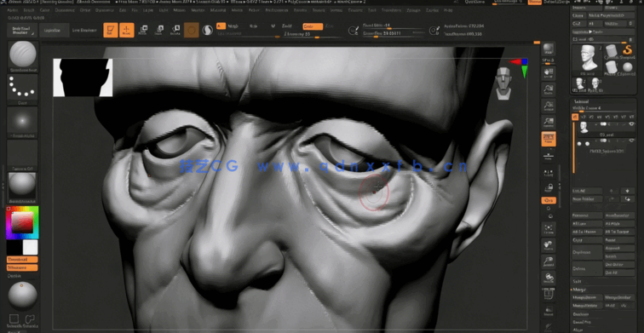Open the Transform menu
644x333 pixels.
[x=390, y=10]
